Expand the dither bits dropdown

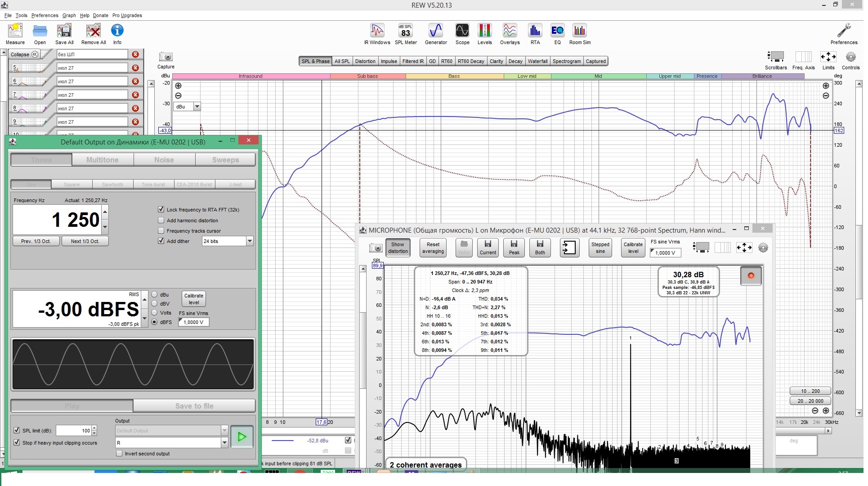[x=250, y=241]
